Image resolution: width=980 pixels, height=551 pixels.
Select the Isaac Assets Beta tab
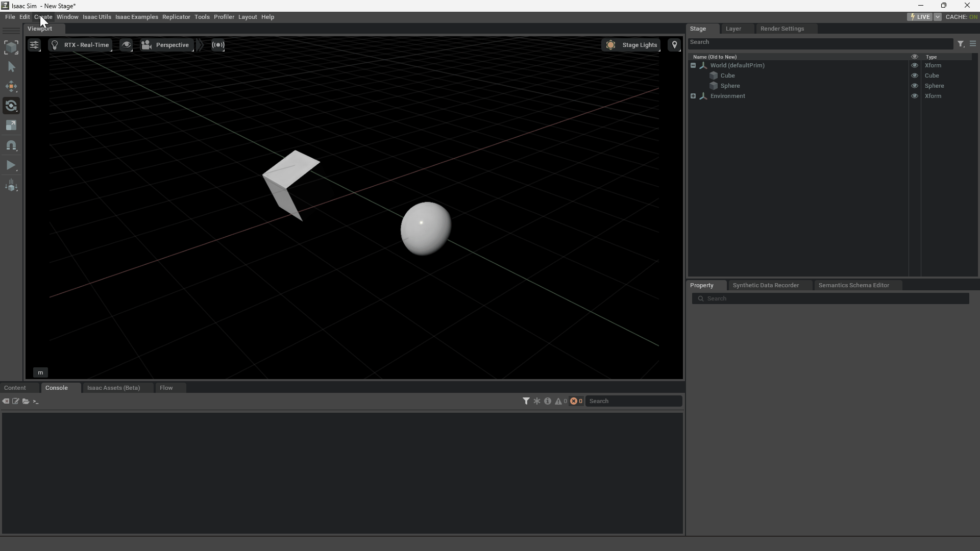click(113, 388)
